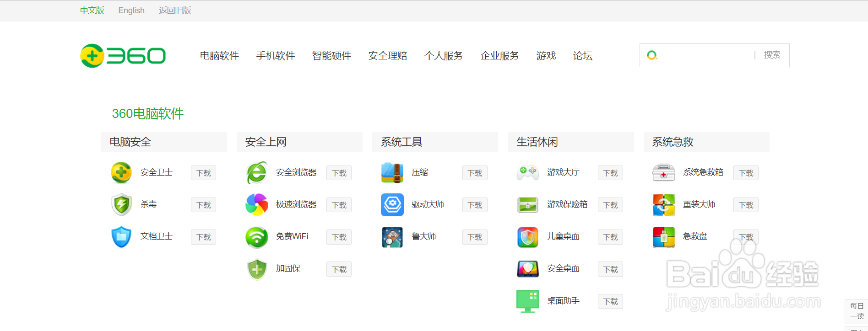Click the 儿童桌面 icon
This screenshot has height=331, width=868.
point(527,237)
